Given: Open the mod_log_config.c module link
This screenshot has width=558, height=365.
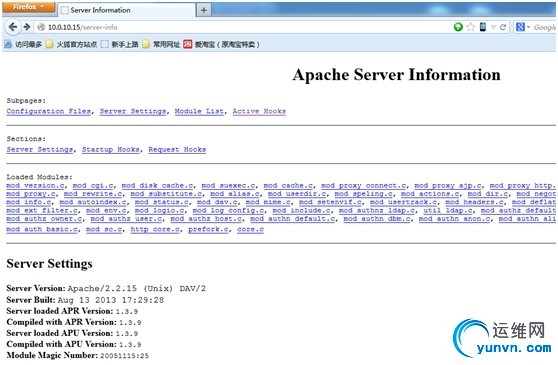Looking at the screenshot, I should click(x=228, y=211).
